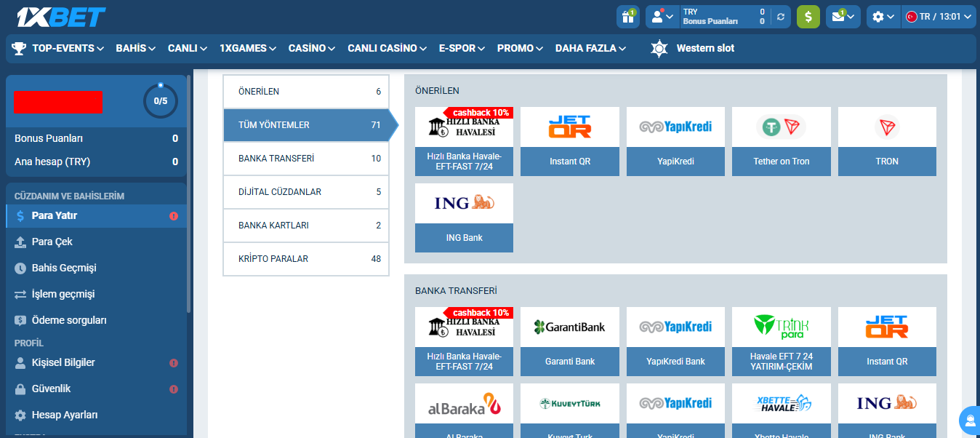Viewport: 980px width, 438px height.
Task: Choose TRON payment method
Action: pos(887,141)
